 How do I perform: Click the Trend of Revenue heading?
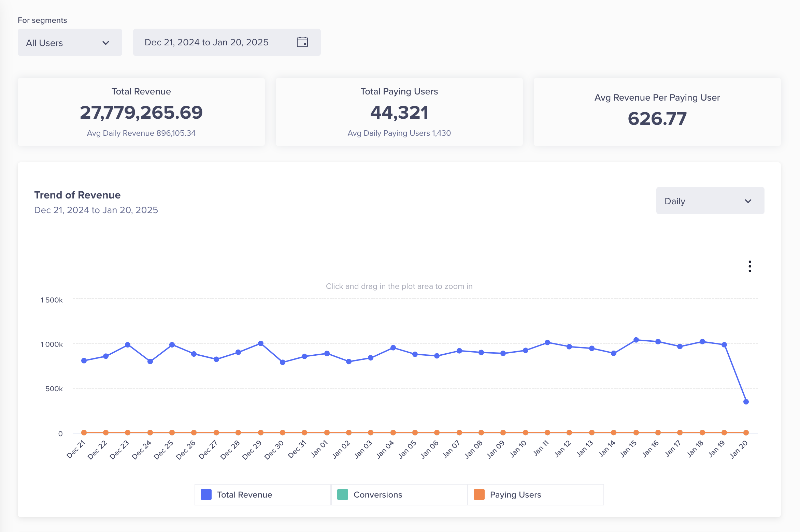[77, 195]
